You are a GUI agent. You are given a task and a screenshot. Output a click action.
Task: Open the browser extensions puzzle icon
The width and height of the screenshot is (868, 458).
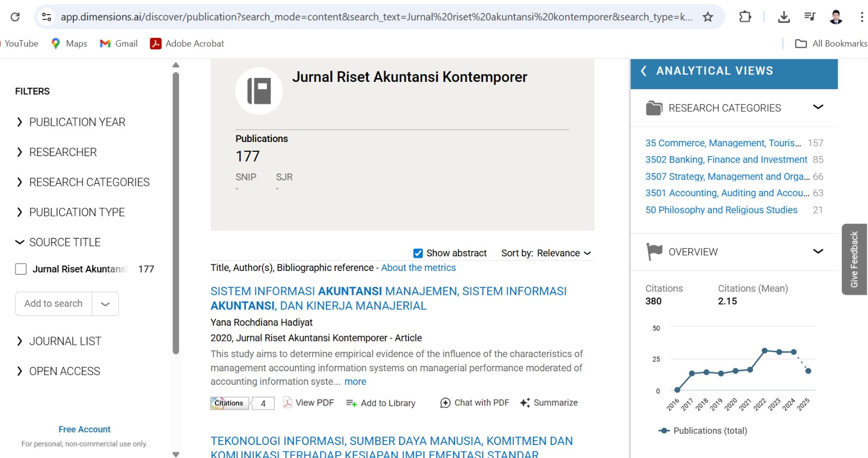pyautogui.click(x=745, y=17)
